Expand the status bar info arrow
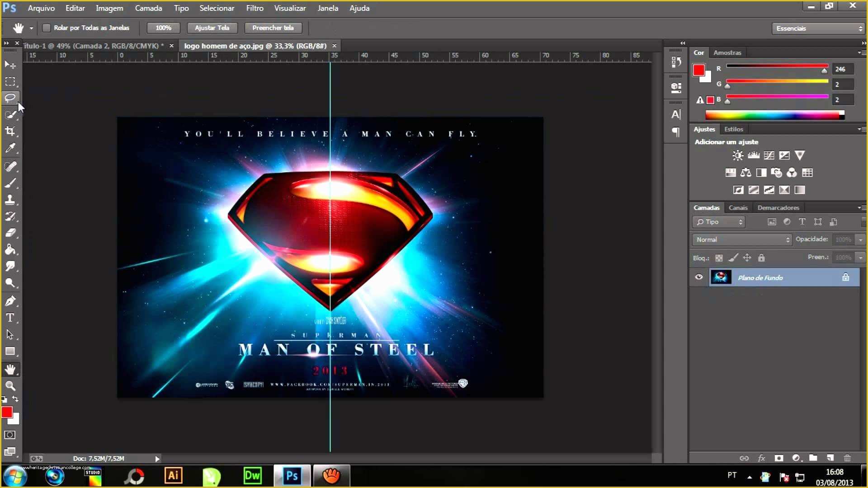Screen dimensions: 868x488 [x=157, y=459]
